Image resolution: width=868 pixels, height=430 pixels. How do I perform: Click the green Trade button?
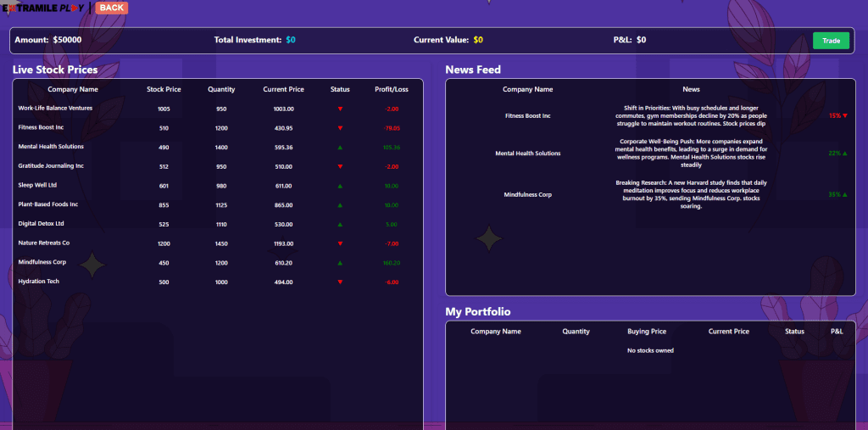[831, 41]
